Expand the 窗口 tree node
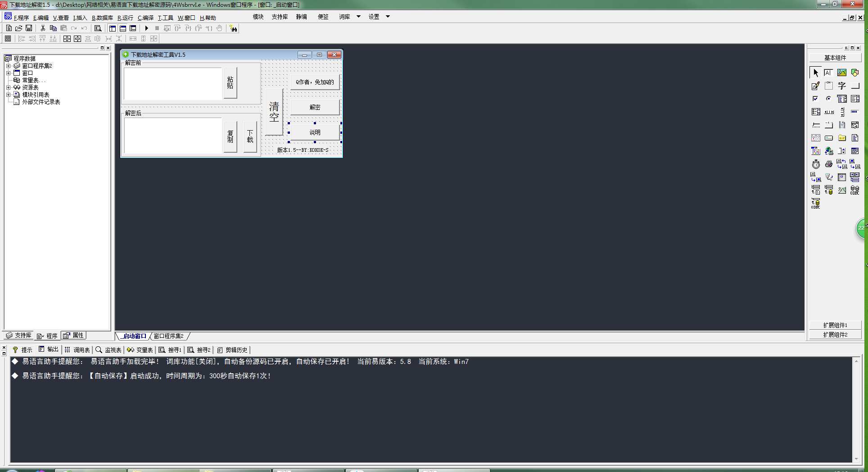Viewport: 868px width, 472px height. point(8,73)
